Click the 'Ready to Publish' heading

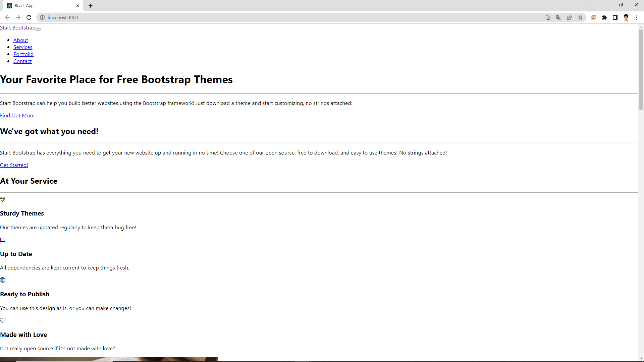pyautogui.click(x=24, y=294)
